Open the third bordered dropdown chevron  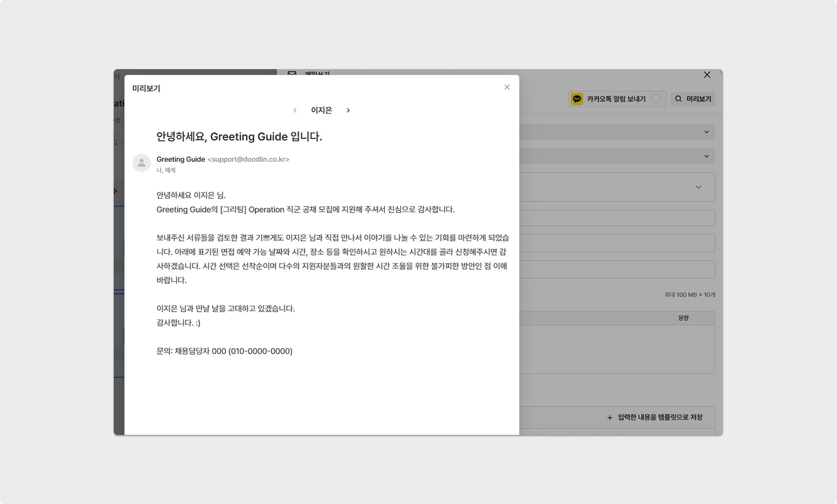click(x=698, y=187)
